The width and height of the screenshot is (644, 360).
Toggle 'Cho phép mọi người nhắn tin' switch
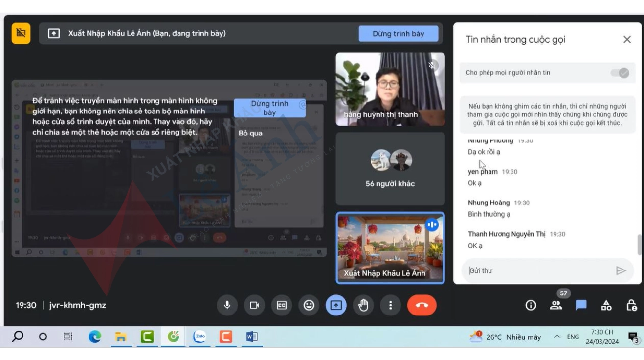(x=620, y=73)
